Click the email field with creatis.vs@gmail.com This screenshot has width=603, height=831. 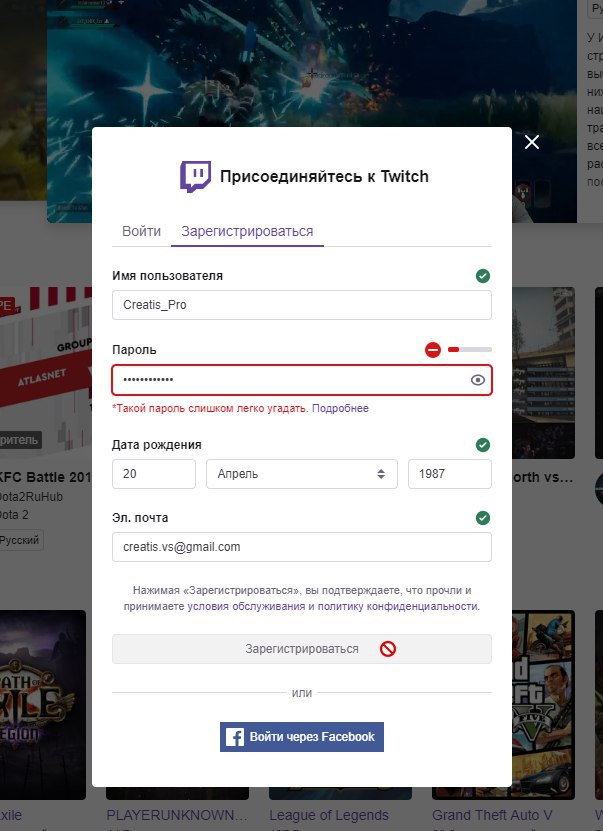pos(302,547)
